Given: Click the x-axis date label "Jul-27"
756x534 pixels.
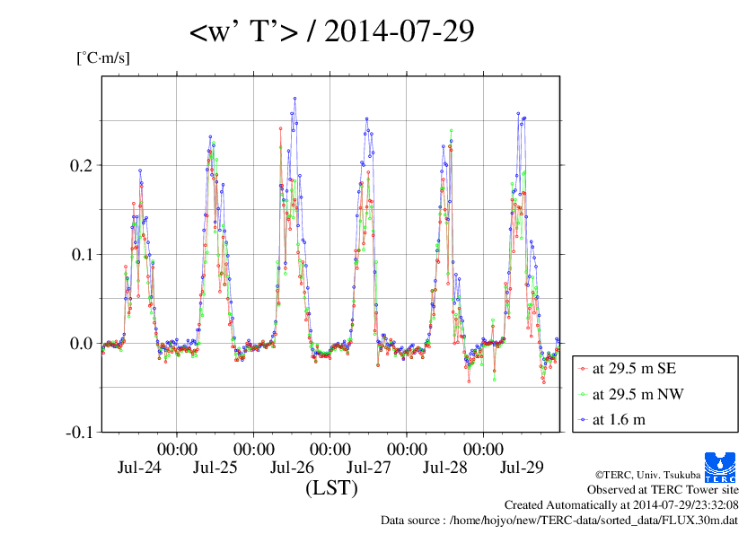Looking at the screenshot, I should tap(368, 467).
